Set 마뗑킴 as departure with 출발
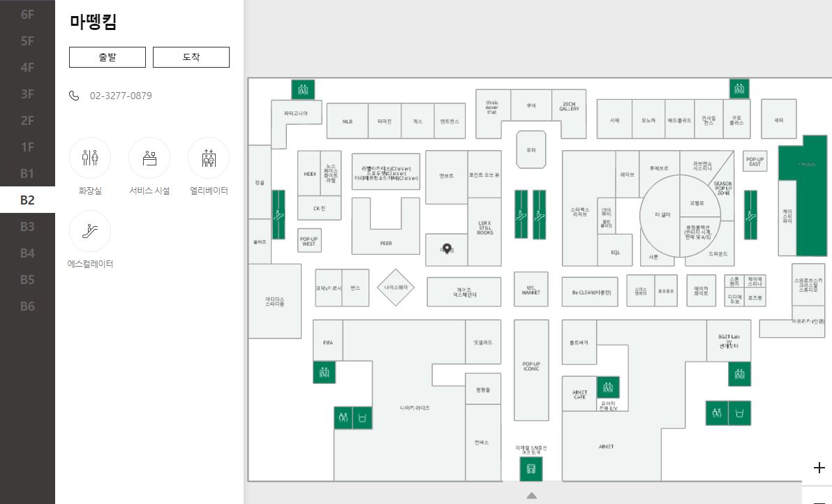Screen dimensions: 832x504 point(107,57)
